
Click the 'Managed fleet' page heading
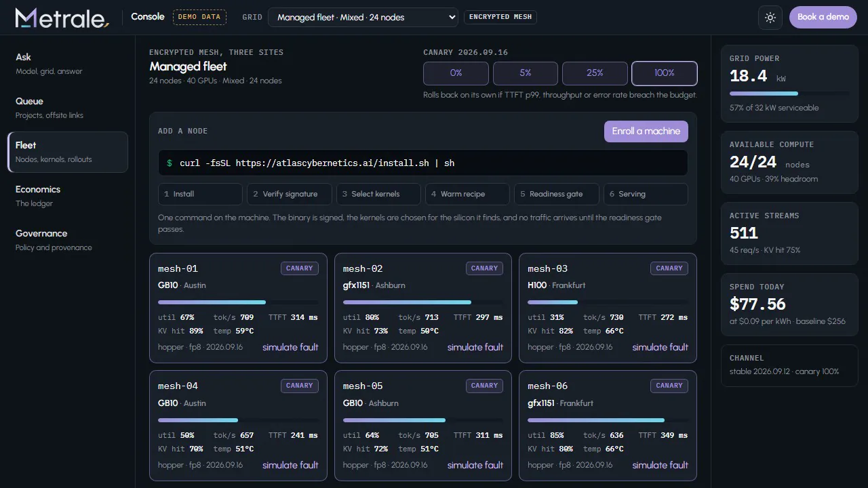pyautogui.click(x=189, y=66)
